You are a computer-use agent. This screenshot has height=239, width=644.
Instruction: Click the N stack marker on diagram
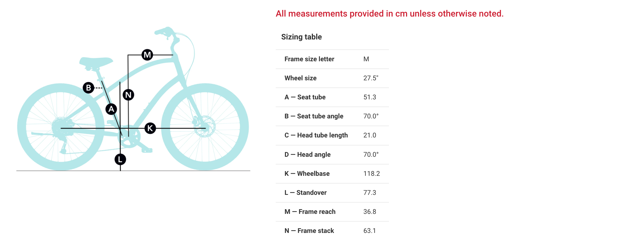(128, 95)
